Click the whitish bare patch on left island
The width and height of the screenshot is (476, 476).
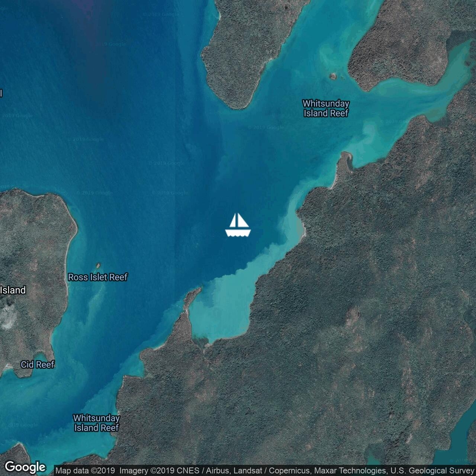7,318
